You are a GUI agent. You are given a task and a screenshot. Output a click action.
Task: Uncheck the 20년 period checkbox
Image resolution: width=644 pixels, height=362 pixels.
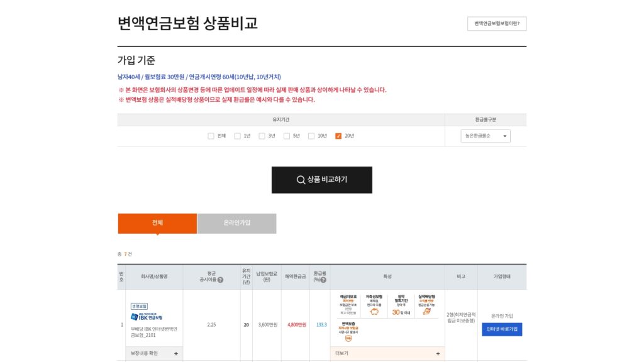pyautogui.click(x=338, y=136)
